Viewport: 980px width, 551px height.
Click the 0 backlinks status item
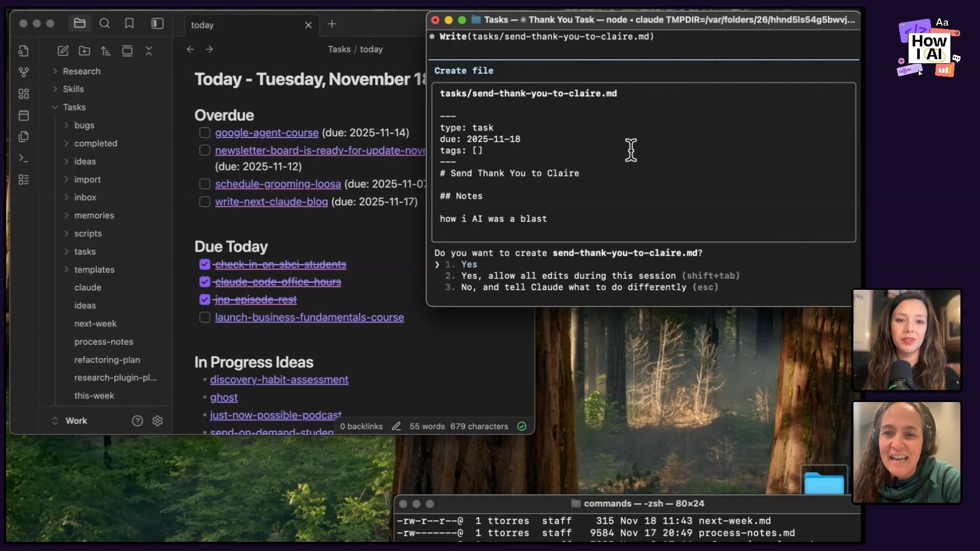point(361,427)
